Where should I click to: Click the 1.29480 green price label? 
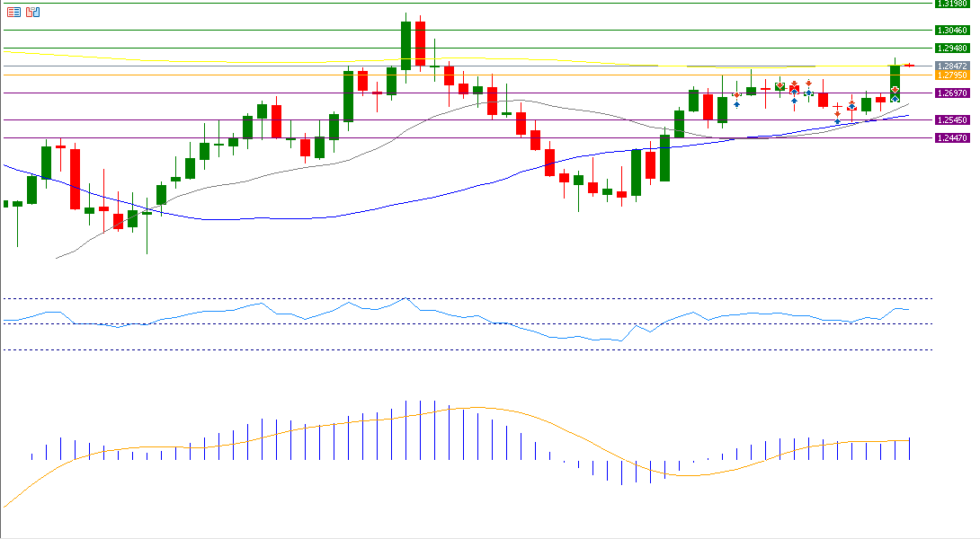pos(951,48)
